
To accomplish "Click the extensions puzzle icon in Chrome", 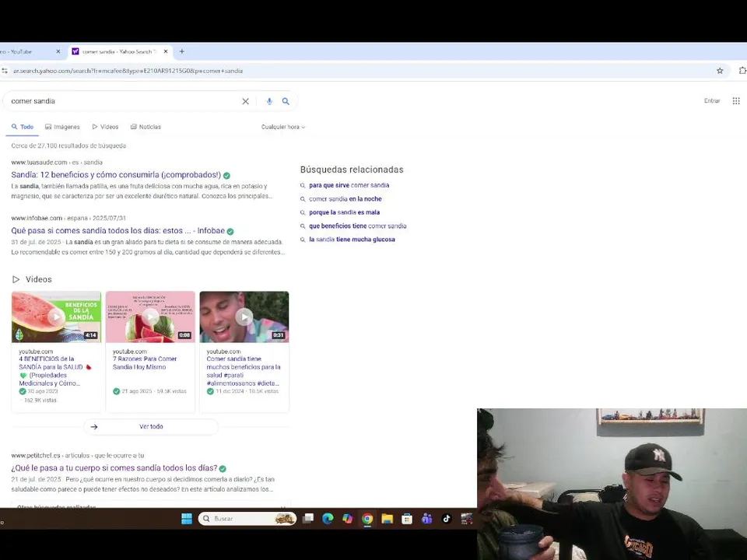I will click(x=742, y=71).
